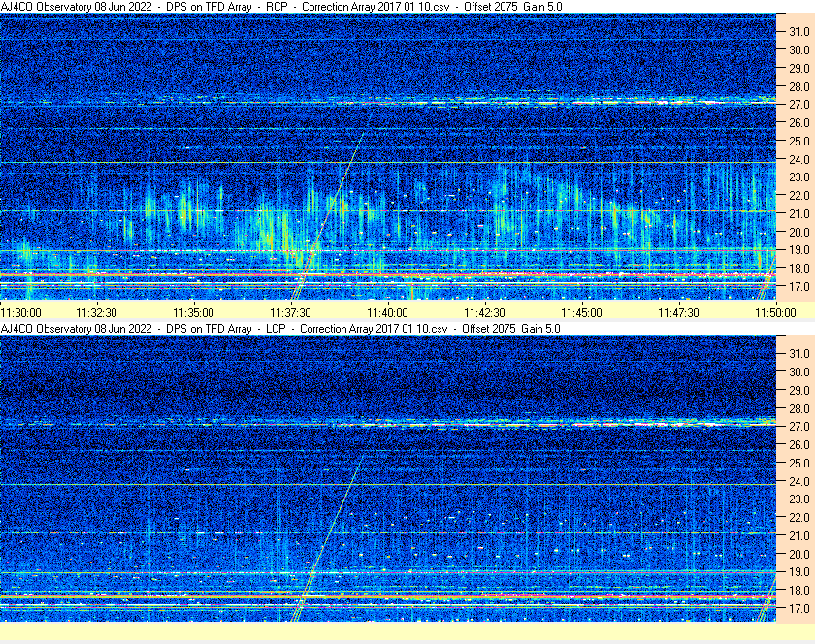815x644 pixels.
Task: Click the 17.0 frequency label in LCP panel
Action: point(799,609)
